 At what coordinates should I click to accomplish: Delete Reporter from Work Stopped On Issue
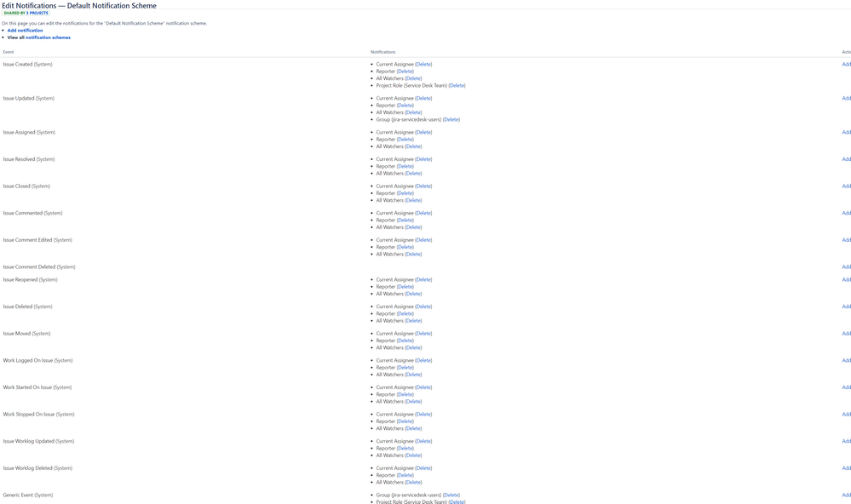click(405, 421)
